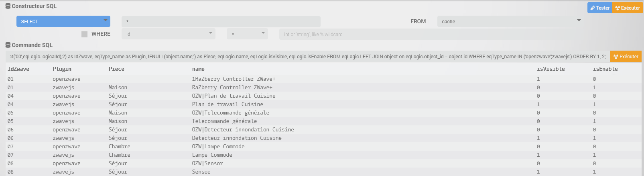This screenshot has height=176, width=644.
Task: Focus the WHERE value wildcard input field
Action: coord(401,35)
